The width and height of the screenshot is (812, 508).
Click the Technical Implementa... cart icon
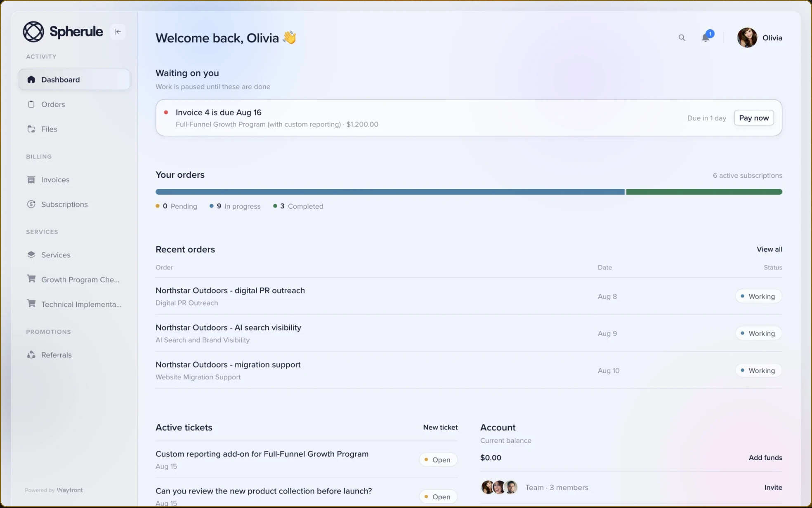click(x=31, y=304)
